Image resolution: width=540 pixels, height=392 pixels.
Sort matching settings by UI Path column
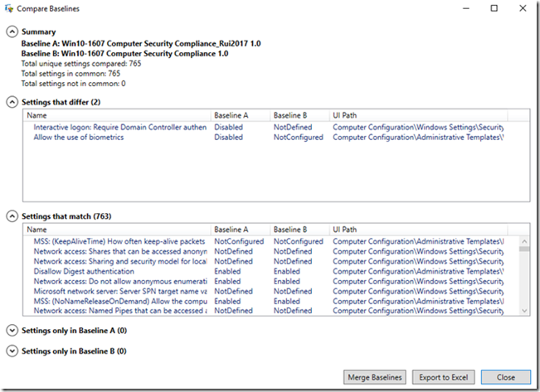(x=418, y=230)
